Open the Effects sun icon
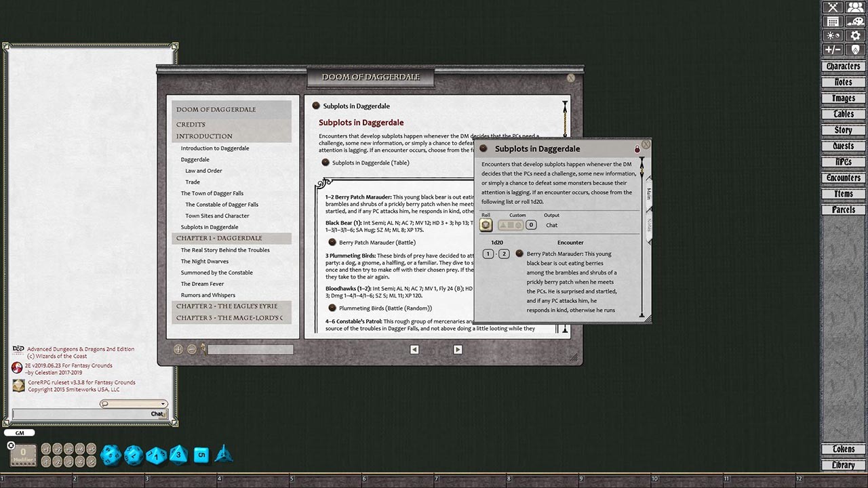This screenshot has width=868, height=488. tap(832, 35)
